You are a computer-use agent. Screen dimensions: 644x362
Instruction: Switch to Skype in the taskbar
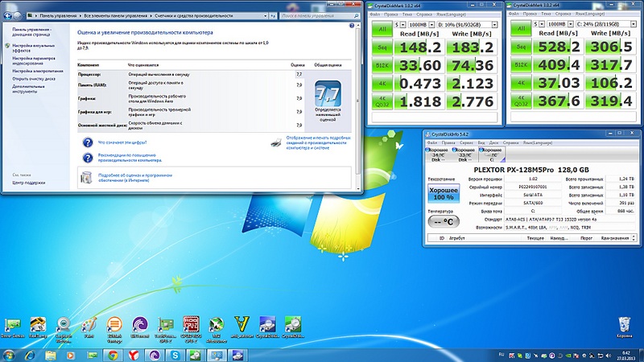point(175,355)
